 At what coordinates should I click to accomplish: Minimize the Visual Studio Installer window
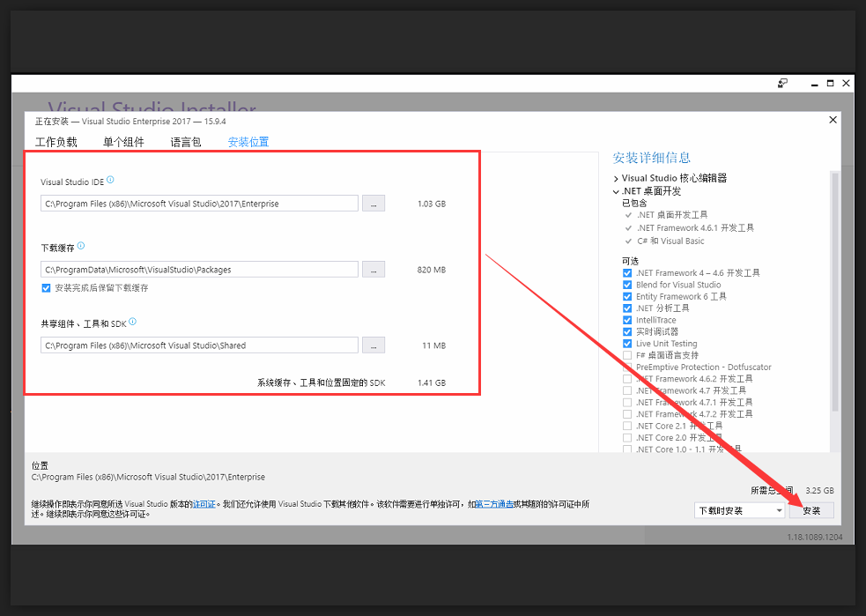pyautogui.click(x=814, y=84)
